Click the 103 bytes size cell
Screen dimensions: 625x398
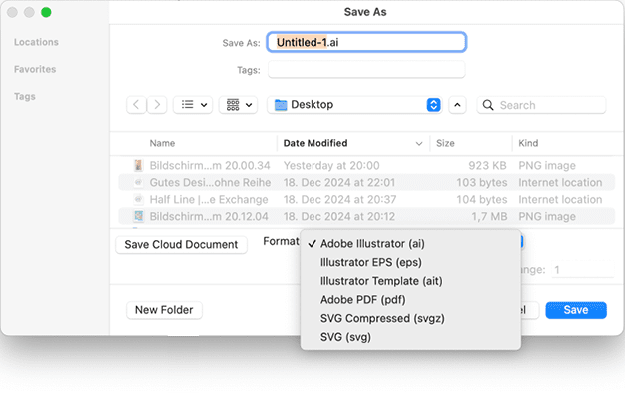pyautogui.click(x=482, y=182)
